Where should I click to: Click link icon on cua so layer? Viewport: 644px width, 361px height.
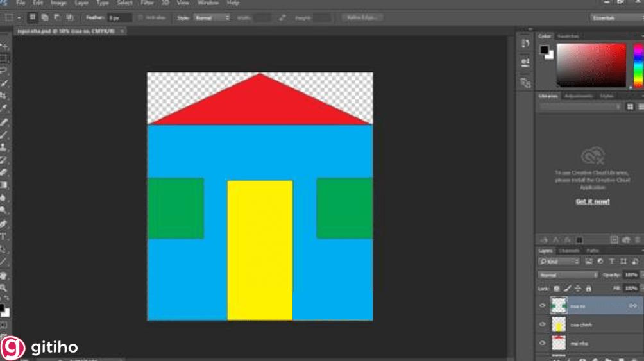[x=633, y=306]
